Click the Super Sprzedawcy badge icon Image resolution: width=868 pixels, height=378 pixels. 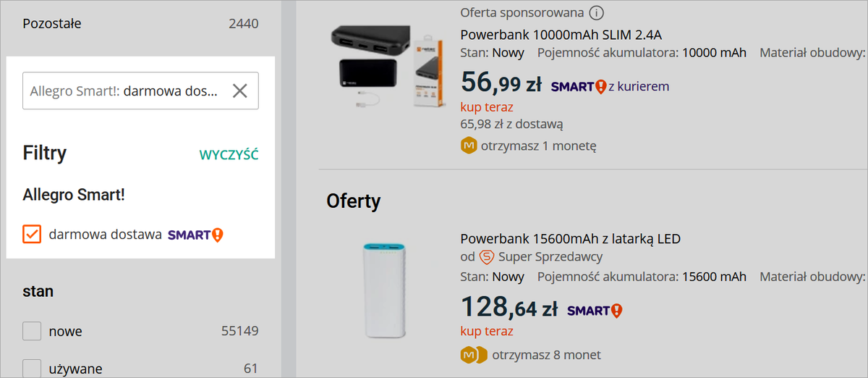tap(488, 257)
